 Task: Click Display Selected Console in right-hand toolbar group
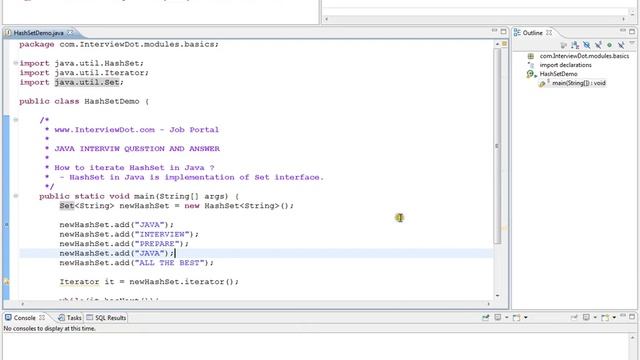pos(586,317)
